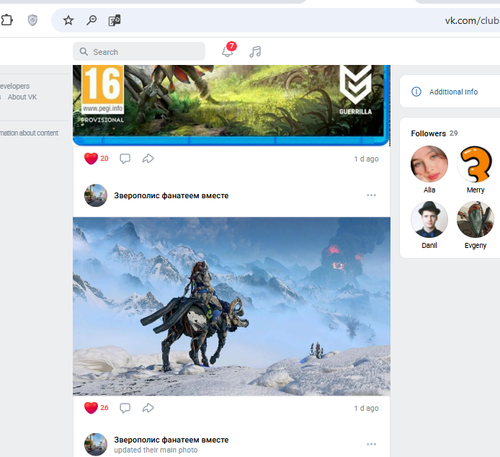Click community avatar beside 'updated their main photo'
Screen dimensions: 500x457
pyautogui.click(x=96, y=444)
